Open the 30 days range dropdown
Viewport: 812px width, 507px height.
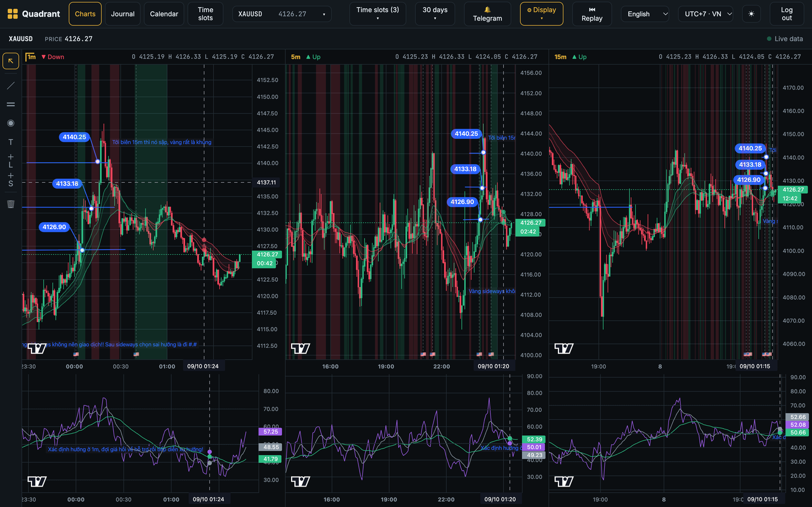[x=435, y=14]
